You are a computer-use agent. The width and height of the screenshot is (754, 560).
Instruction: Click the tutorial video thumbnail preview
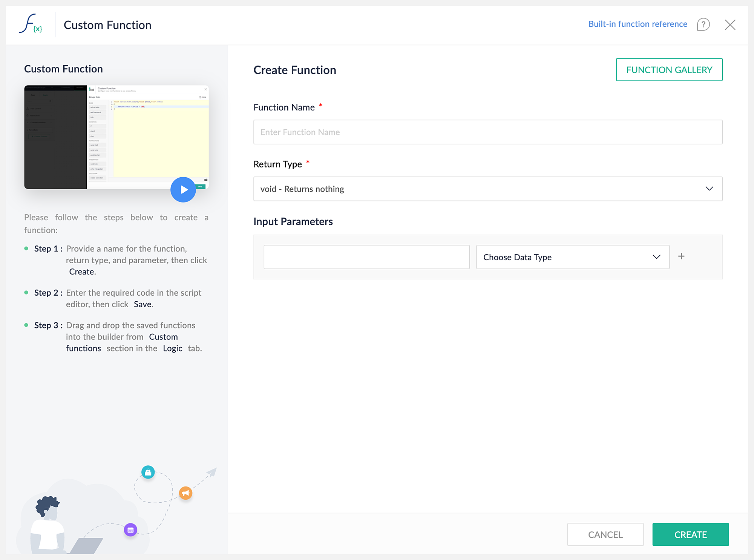tap(116, 137)
